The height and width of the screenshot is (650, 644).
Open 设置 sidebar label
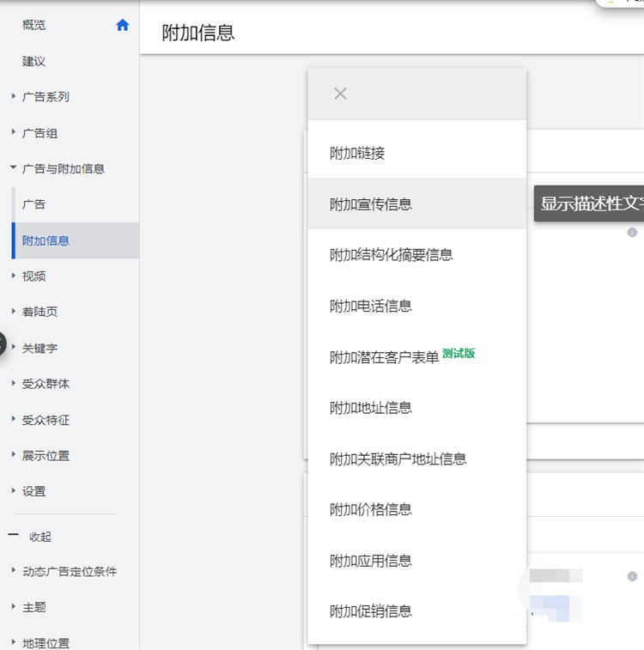tap(33, 491)
